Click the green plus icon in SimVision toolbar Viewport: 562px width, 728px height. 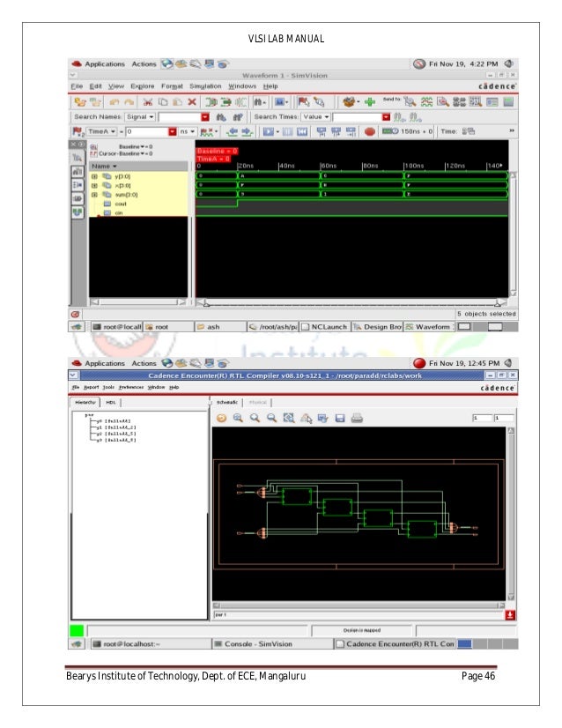(x=370, y=102)
